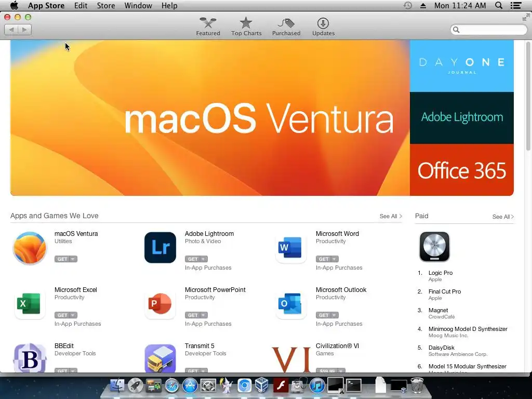Open the macOS Ventura banner
Screen dimensions: 532x399
click(210, 118)
